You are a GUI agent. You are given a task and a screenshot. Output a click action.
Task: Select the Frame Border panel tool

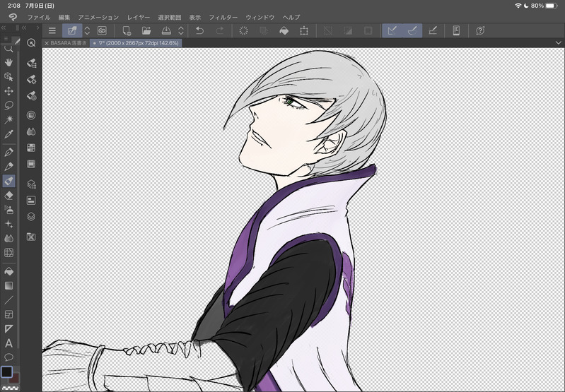click(8, 314)
